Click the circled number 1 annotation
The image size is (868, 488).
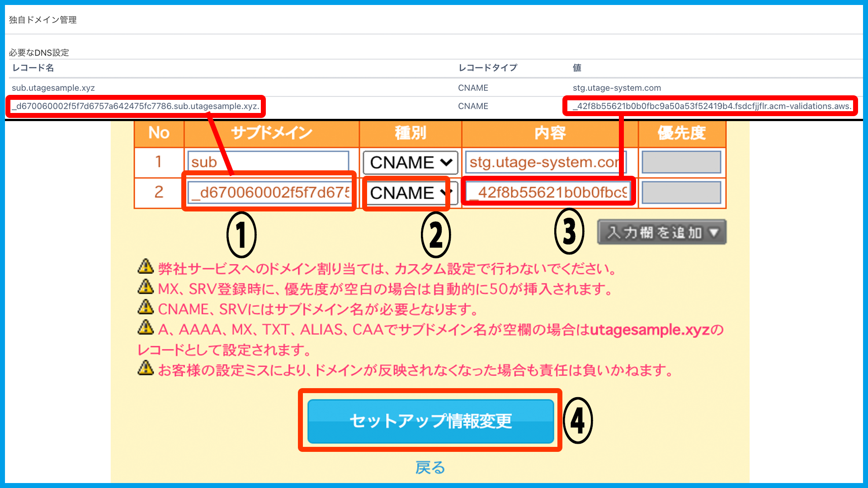(241, 235)
